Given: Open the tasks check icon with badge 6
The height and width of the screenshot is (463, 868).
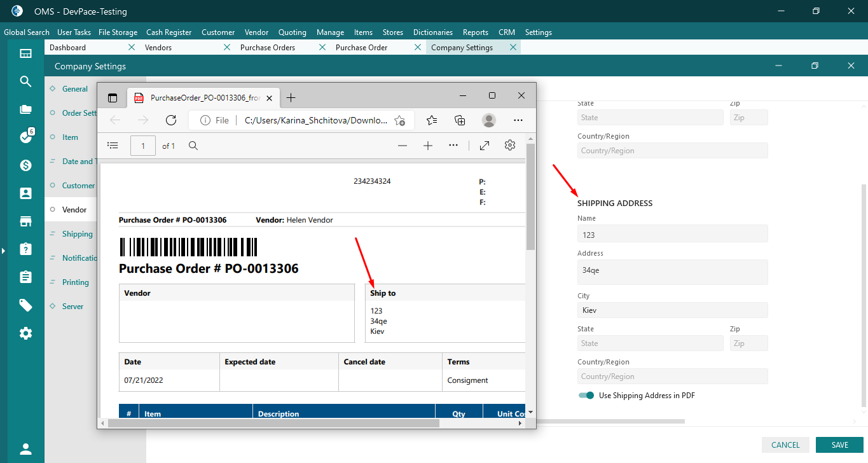Looking at the screenshot, I should point(25,137).
